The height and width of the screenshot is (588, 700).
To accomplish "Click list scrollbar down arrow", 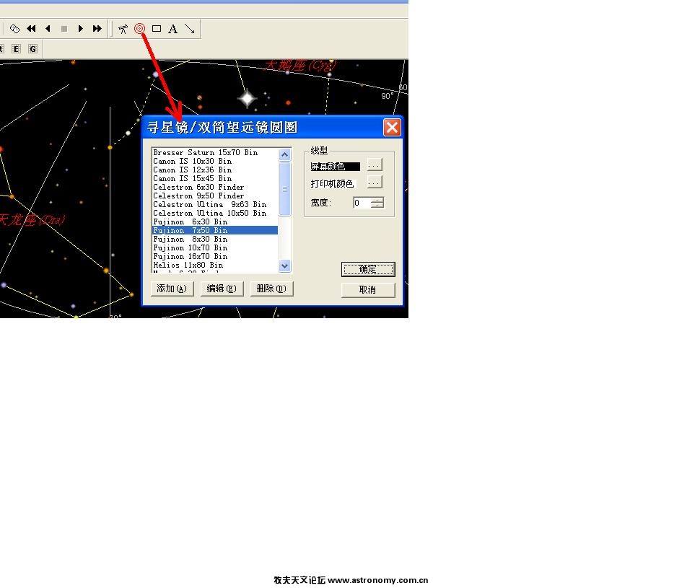I will [x=285, y=266].
